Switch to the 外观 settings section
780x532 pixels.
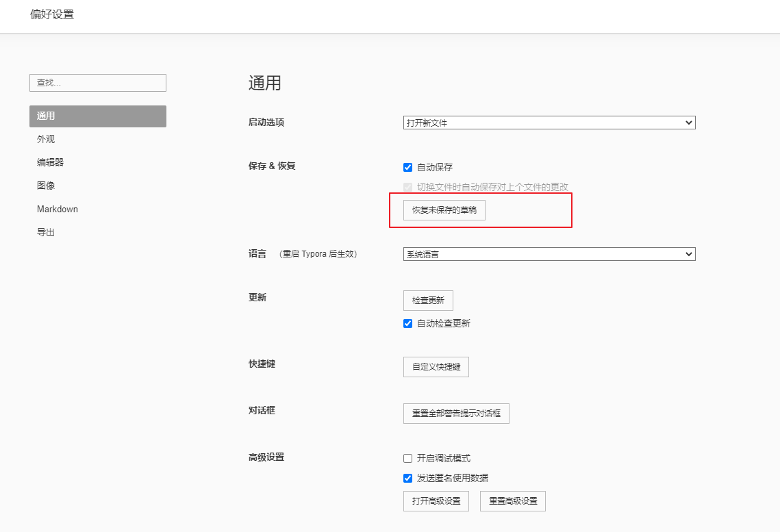click(x=45, y=139)
